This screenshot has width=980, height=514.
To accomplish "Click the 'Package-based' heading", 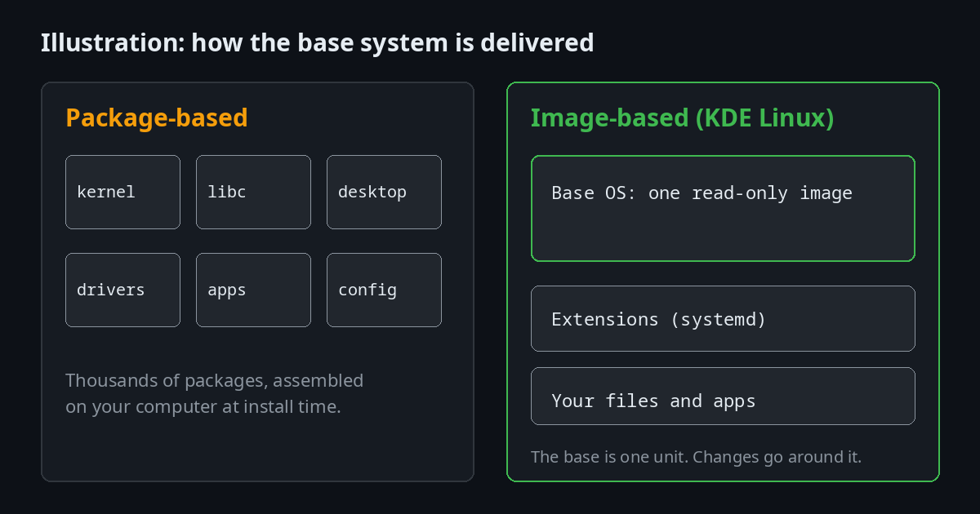I will (x=156, y=118).
